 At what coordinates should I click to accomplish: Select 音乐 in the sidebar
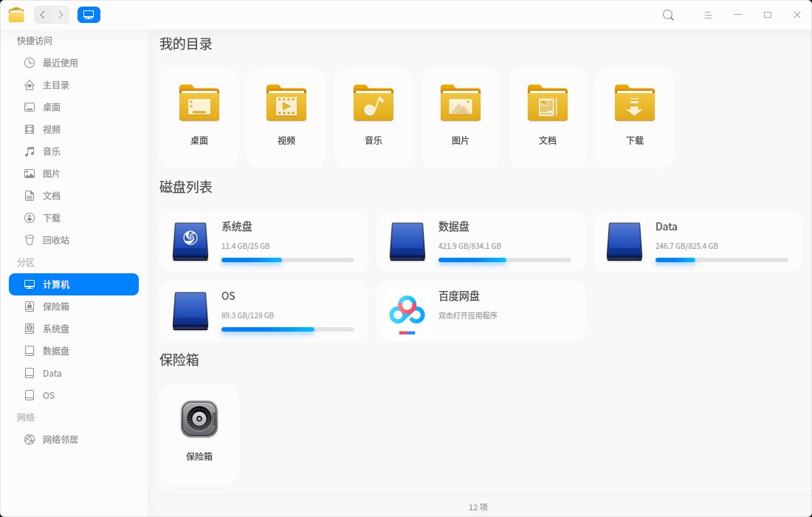point(74,151)
